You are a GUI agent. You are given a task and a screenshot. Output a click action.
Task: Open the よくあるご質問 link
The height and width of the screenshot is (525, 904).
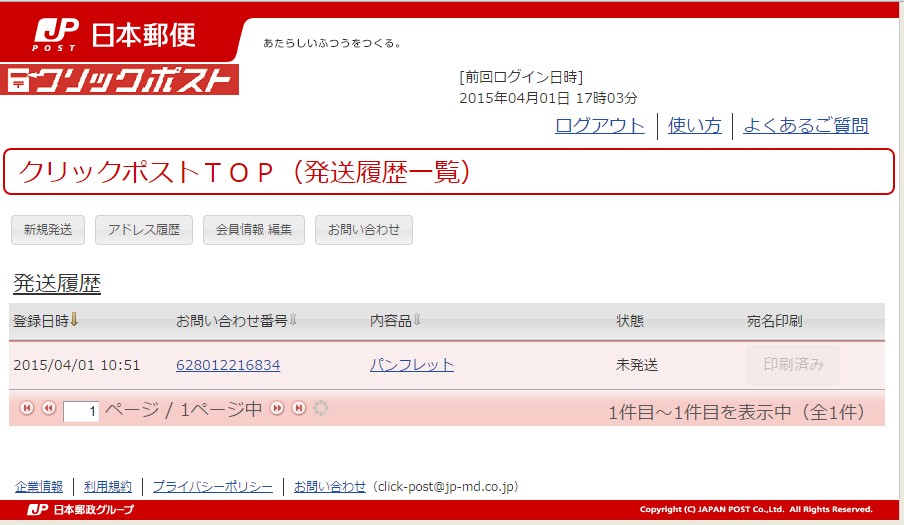pos(806,125)
